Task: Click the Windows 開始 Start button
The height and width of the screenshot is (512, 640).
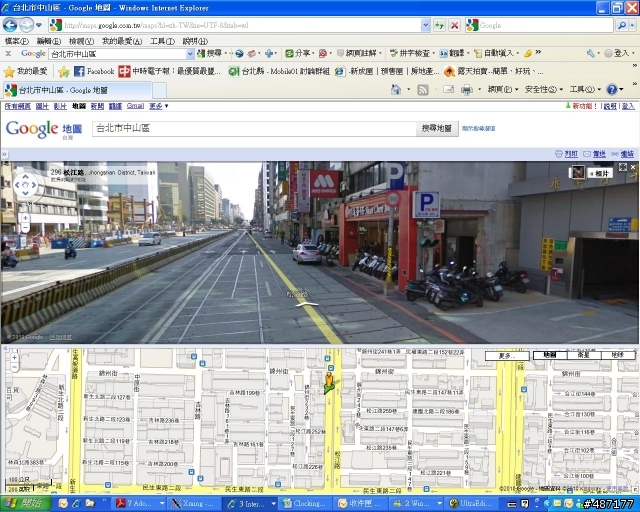Action: (x=26, y=504)
